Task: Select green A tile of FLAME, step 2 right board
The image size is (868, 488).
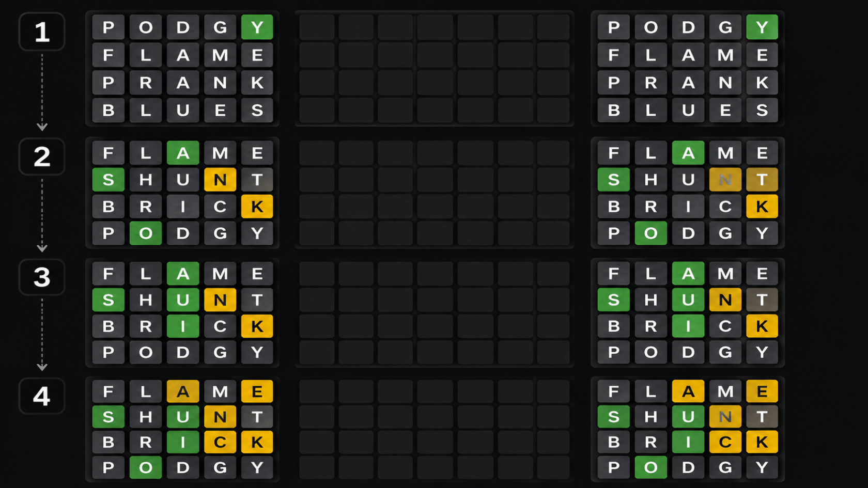Action: tap(688, 153)
